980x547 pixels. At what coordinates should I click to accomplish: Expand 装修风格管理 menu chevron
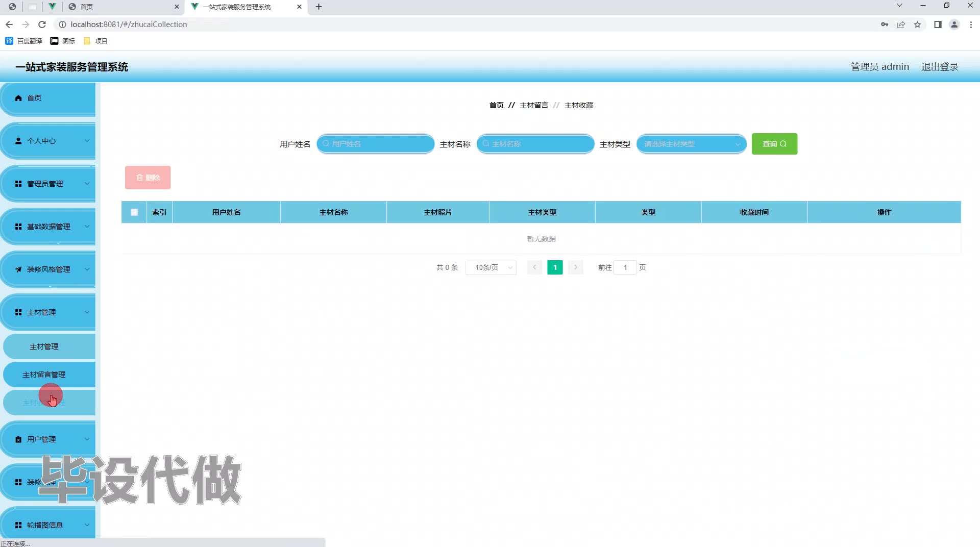point(87,269)
